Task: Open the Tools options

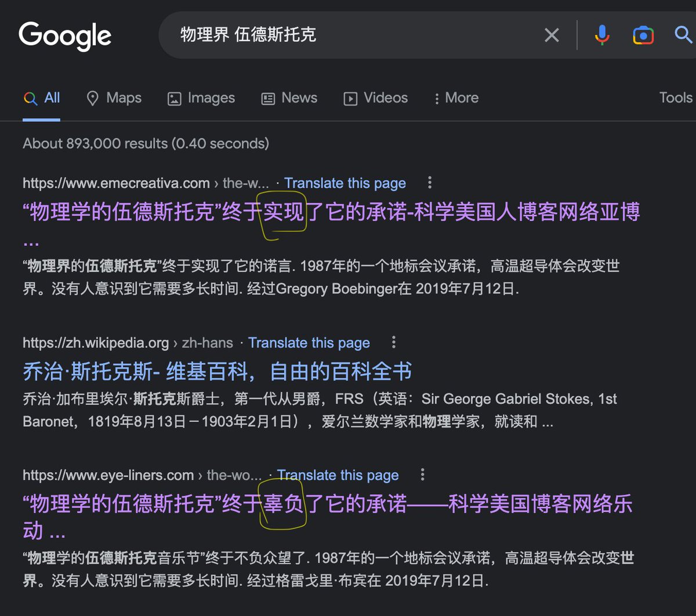Action: pos(676,97)
